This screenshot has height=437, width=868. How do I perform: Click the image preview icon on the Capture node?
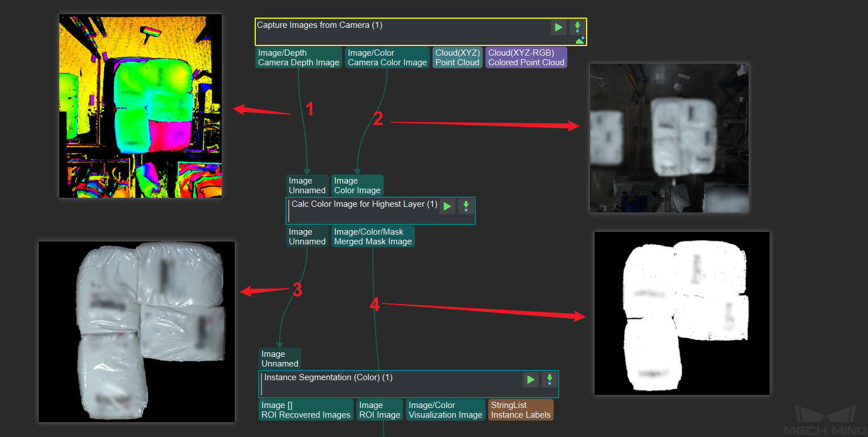(x=580, y=40)
